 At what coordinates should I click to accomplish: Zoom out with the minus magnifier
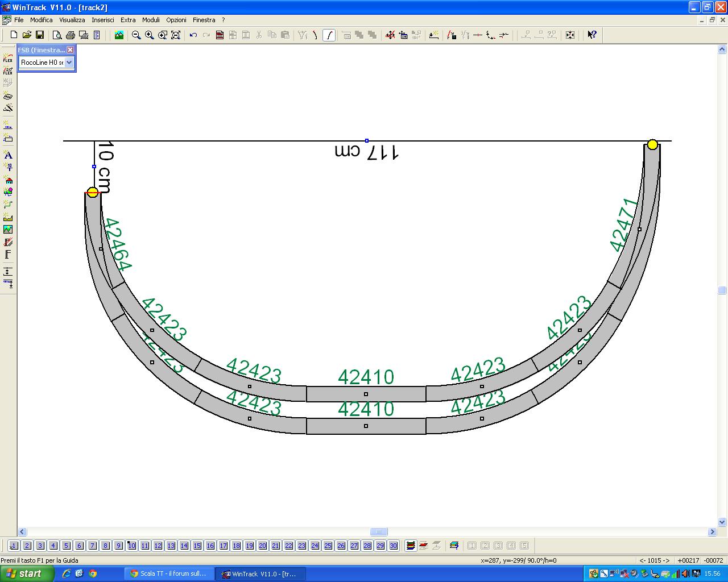pos(136,35)
